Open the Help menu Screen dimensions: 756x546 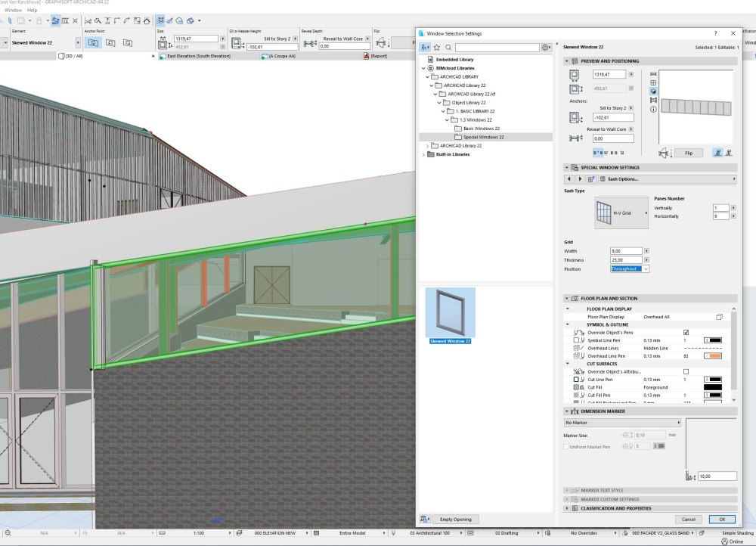(33, 10)
